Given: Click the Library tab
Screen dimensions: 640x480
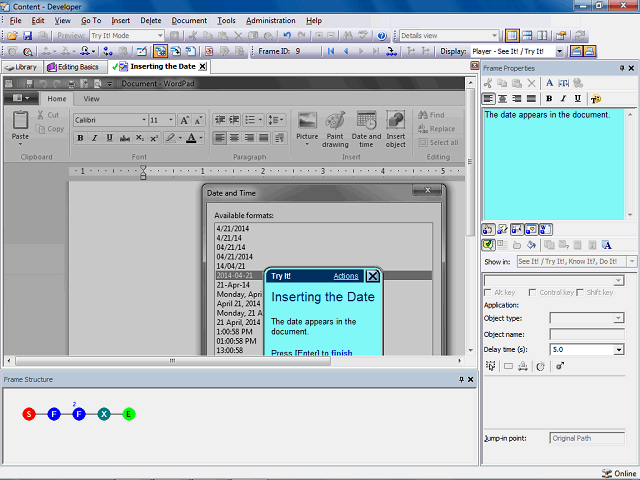Looking at the screenshot, I should pos(21,67).
